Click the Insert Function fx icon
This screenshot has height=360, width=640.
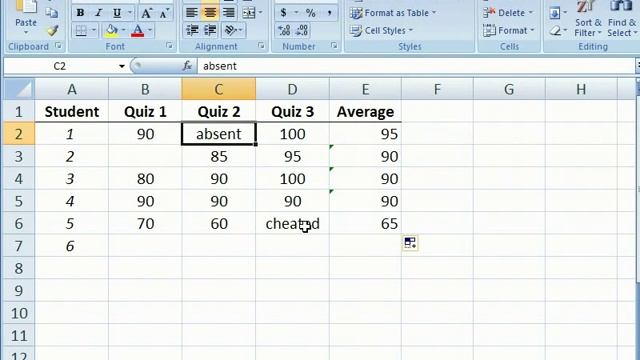187,66
